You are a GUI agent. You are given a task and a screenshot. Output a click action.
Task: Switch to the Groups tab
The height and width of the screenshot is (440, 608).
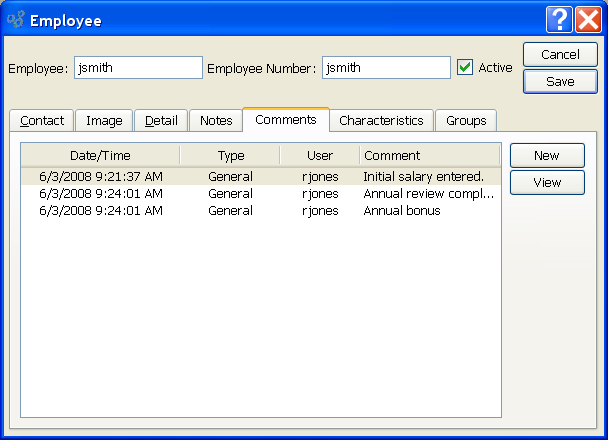point(466,121)
